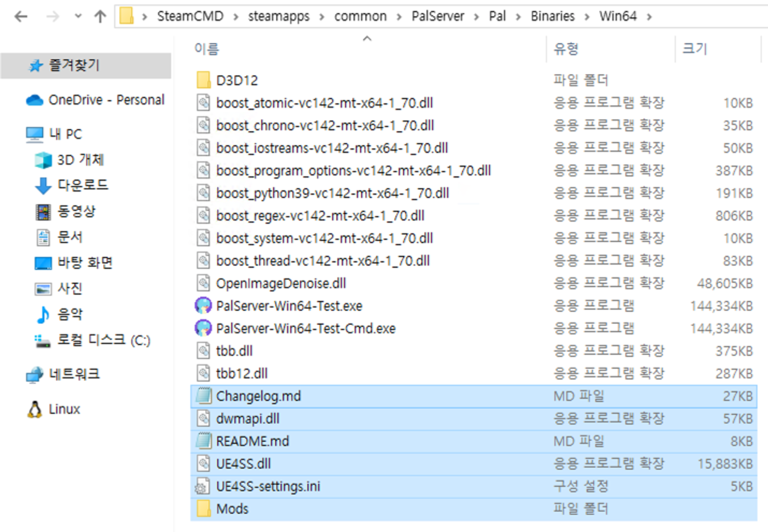Jump to Binaries breadcrumb segment
The height and width of the screenshot is (532, 768).
(x=552, y=17)
